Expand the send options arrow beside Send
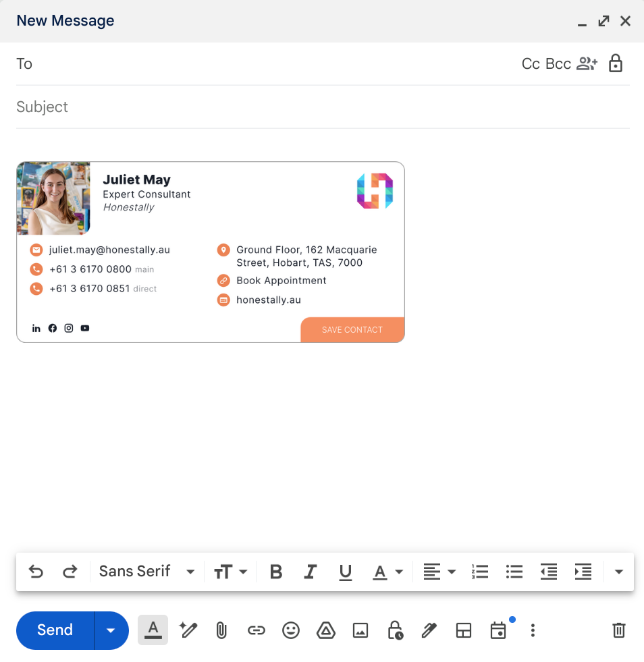644x662 pixels. coord(111,630)
